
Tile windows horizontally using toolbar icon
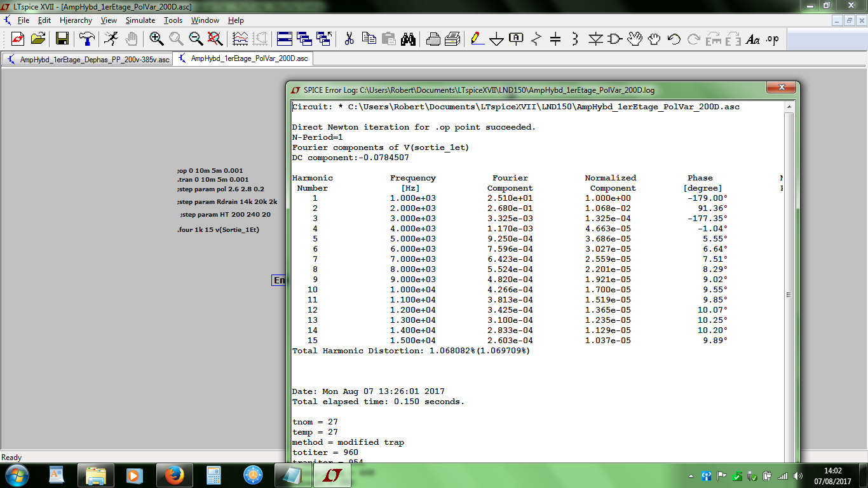285,39
